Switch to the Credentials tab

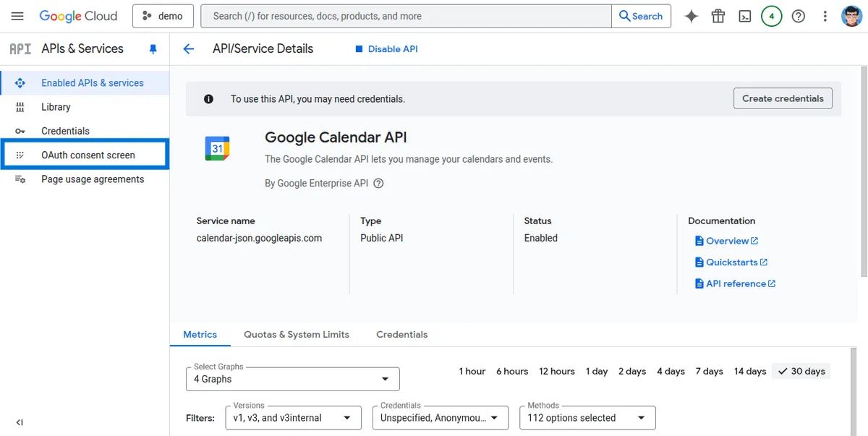tap(401, 334)
